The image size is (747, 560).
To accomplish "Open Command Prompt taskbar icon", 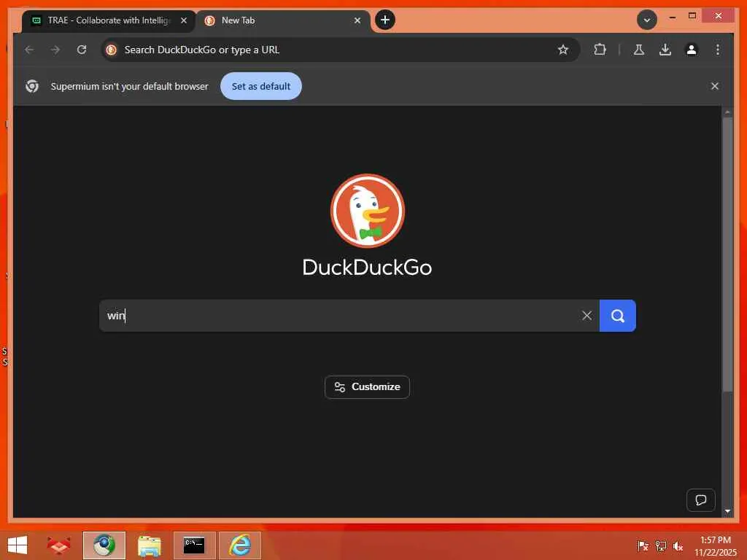I will click(x=194, y=545).
